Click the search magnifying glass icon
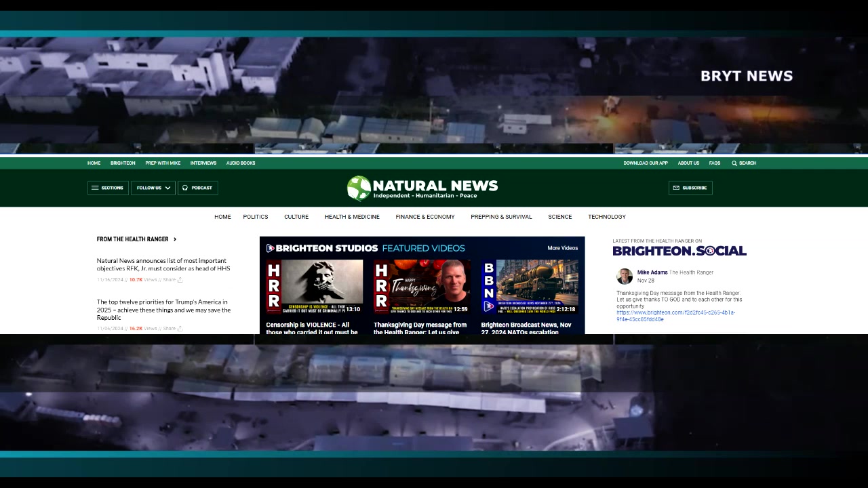The height and width of the screenshot is (488, 868). (734, 163)
